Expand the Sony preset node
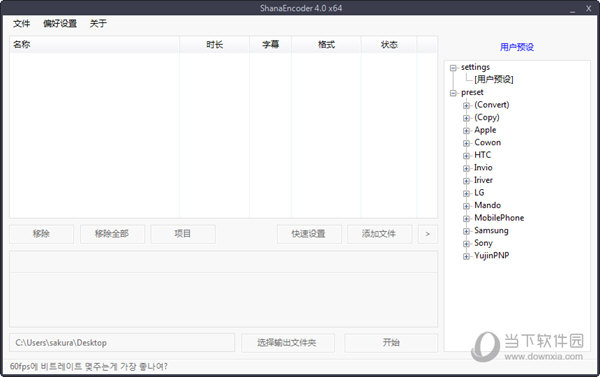 pyautogui.click(x=466, y=244)
